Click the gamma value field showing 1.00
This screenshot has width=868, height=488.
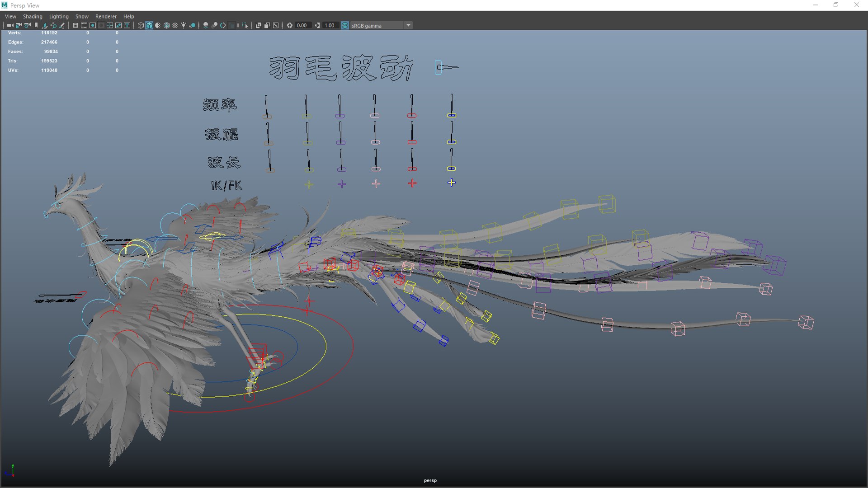pyautogui.click(x=330, y=25)
